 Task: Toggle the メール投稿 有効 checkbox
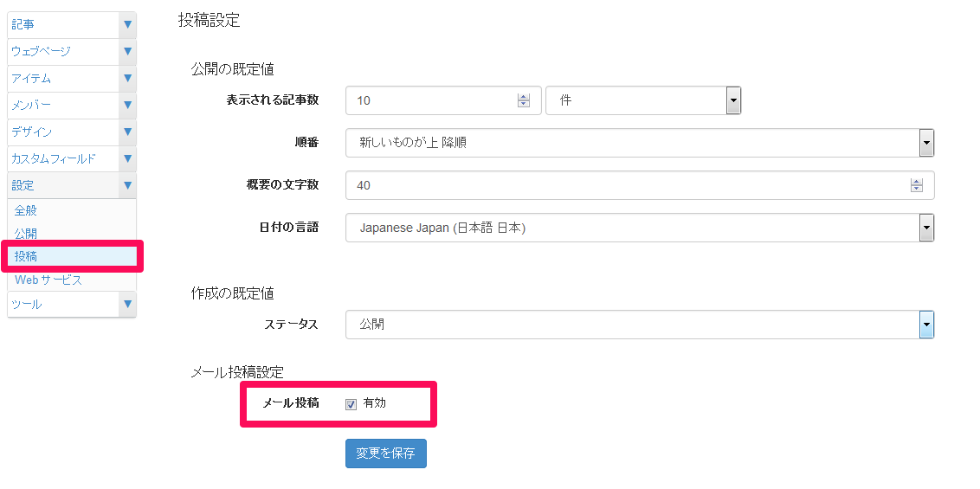[351, 404]
